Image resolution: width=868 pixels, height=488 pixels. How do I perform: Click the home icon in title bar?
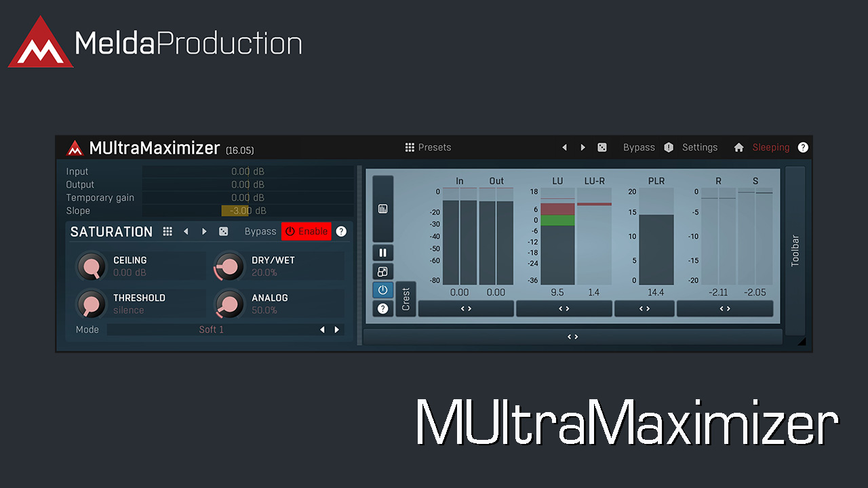click(x=738, y=148)
